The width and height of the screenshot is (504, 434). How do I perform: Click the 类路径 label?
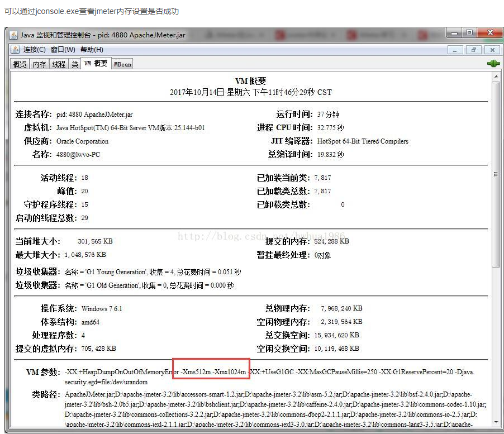(x=46, y=394)
